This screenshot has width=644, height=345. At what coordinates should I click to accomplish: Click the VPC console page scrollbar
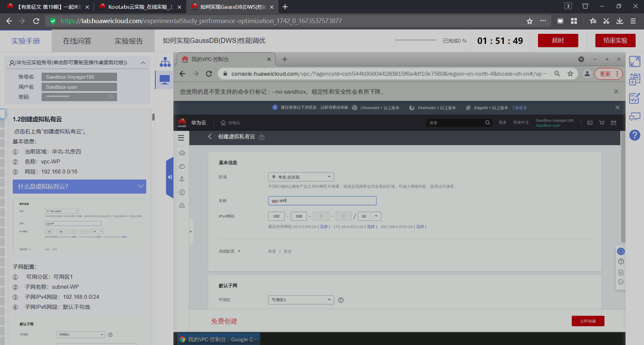(623, 187)
